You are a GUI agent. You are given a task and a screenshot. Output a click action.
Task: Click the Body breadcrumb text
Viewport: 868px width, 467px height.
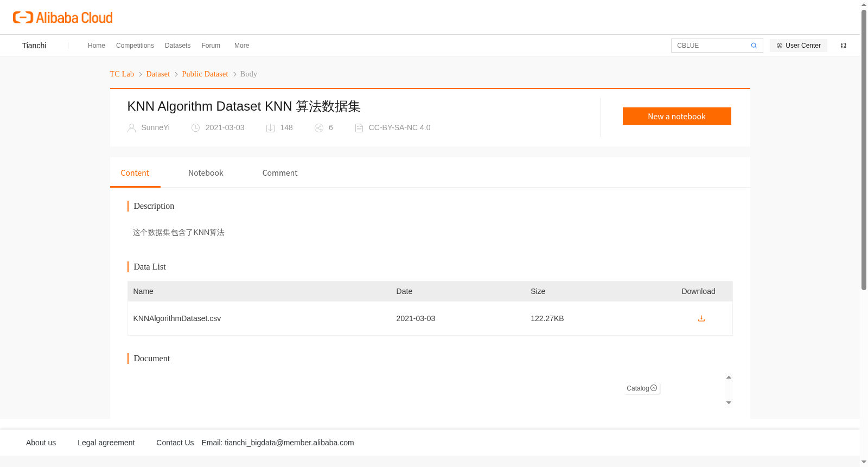click(x=248, y=74)
